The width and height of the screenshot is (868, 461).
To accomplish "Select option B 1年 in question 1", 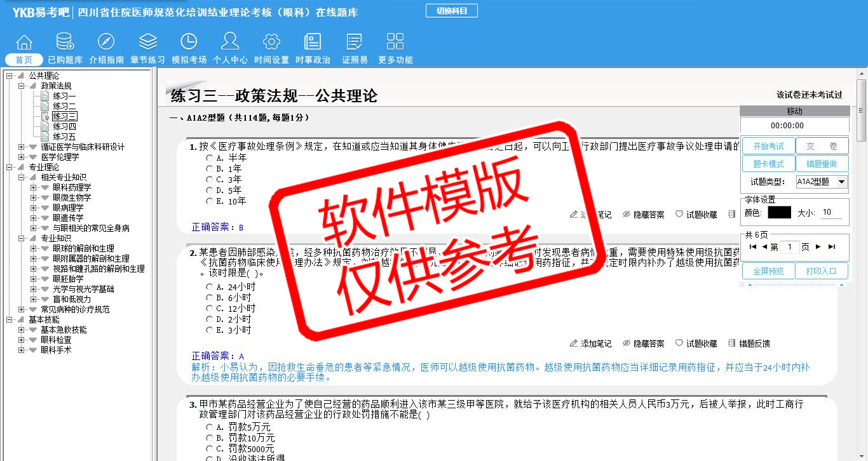I will pos(210,168).
